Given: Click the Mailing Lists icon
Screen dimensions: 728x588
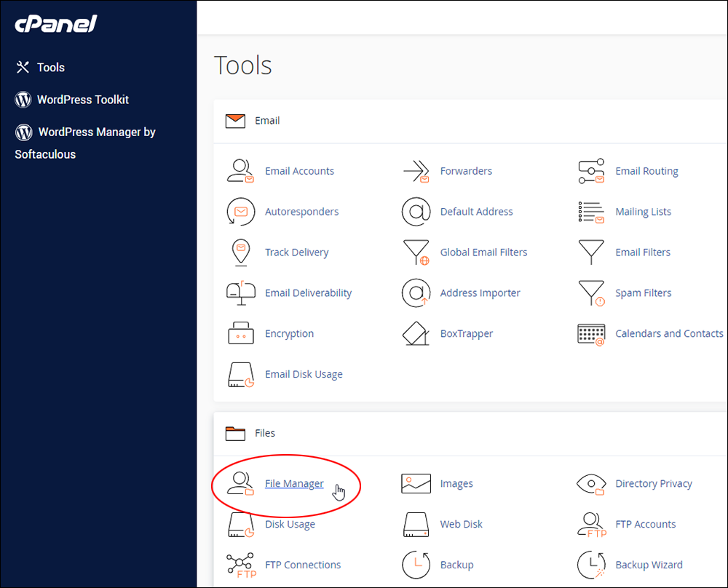Looking at the screenshot, I should coord(591,212).
